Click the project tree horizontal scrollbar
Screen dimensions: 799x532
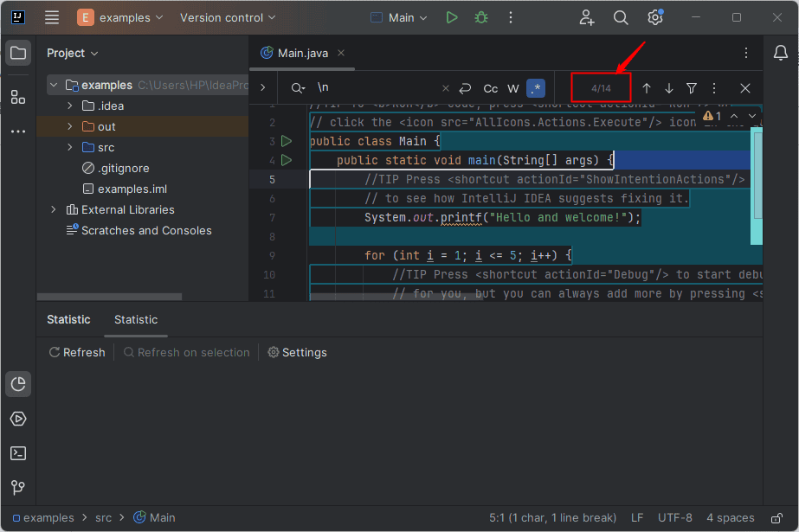click(110, 297)
